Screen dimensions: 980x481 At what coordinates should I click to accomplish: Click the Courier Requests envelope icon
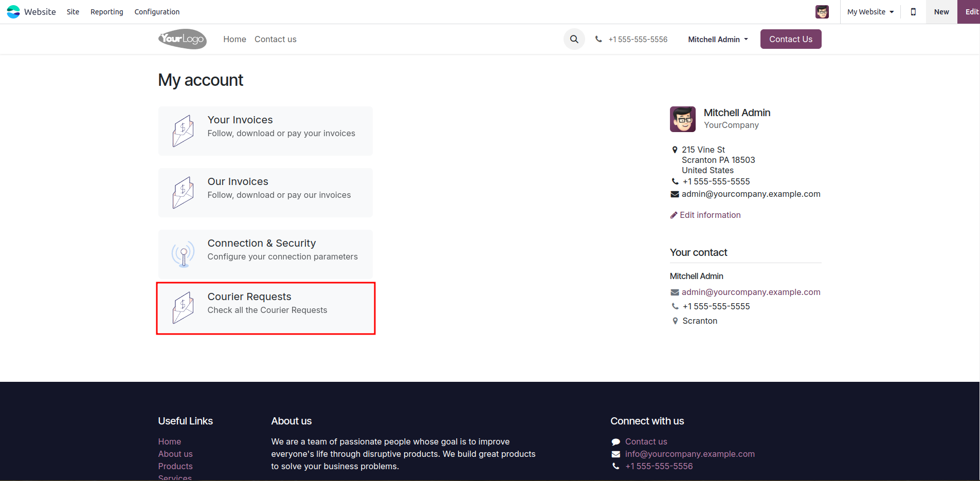tap(183, 307)
